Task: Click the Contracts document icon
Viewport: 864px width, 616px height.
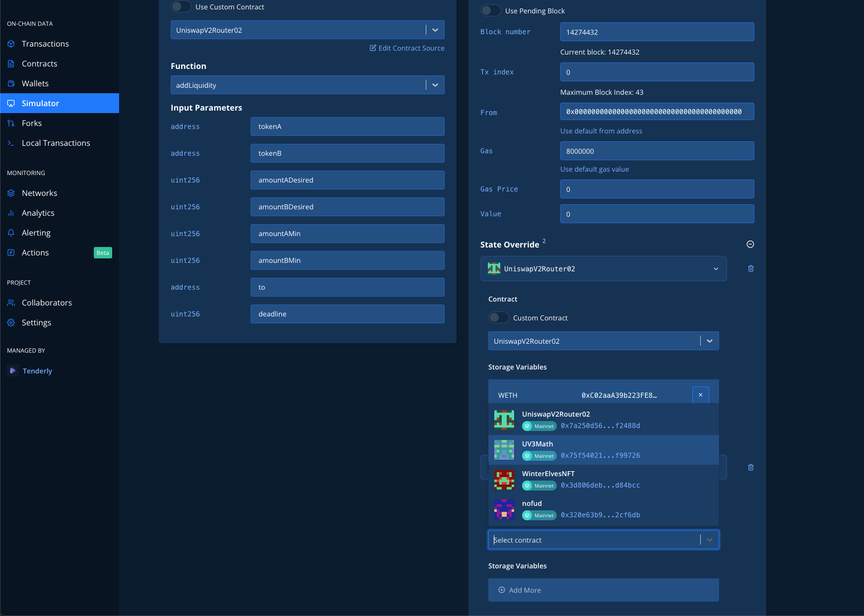Action: 11,63
